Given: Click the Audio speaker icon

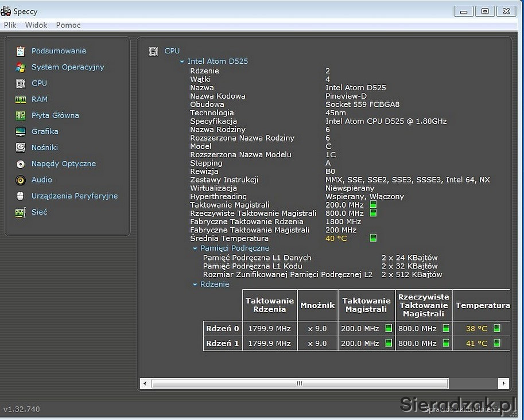Looking at the screenshot, I should coord(21,180).
